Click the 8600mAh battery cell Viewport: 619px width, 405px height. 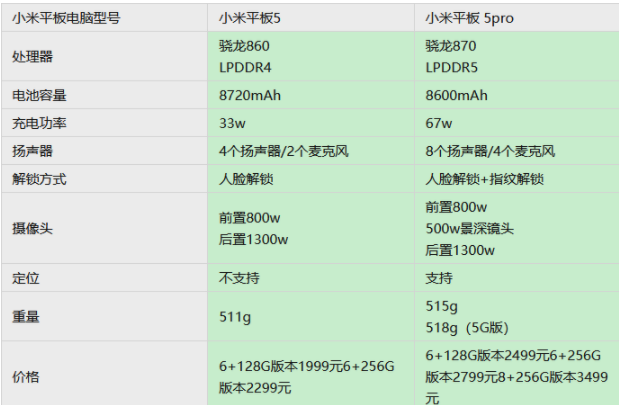point(456,96)
